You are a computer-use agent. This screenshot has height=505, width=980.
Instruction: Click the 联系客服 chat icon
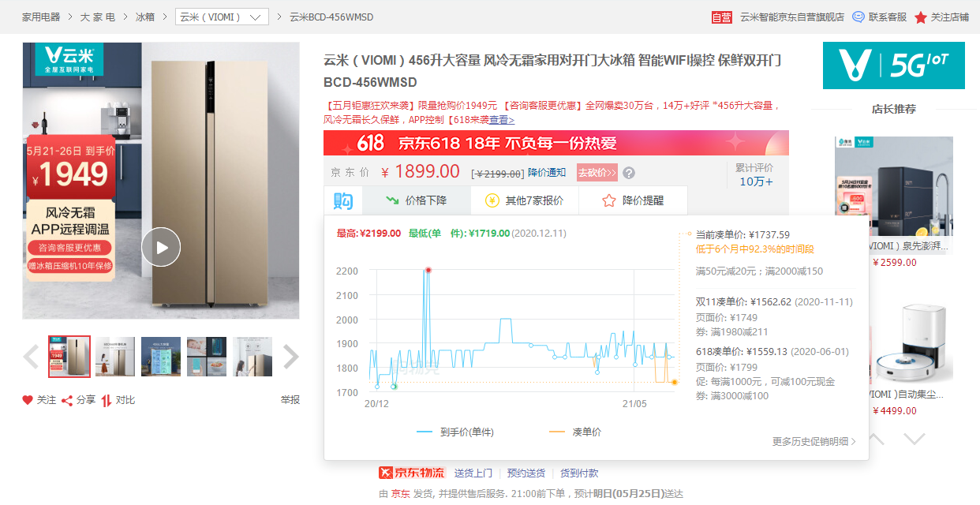click(x=858, y=17)
